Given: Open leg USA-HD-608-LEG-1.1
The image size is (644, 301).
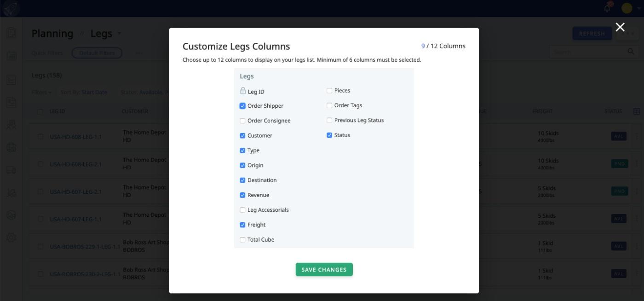Looking at the screenshot, I should [76, 137].
